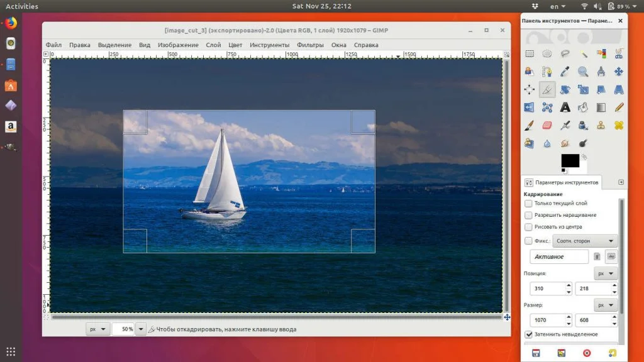Tick the 'Фикс.' checkbox
The height and width of the screenshot is (362, 644).
[528, 241]
